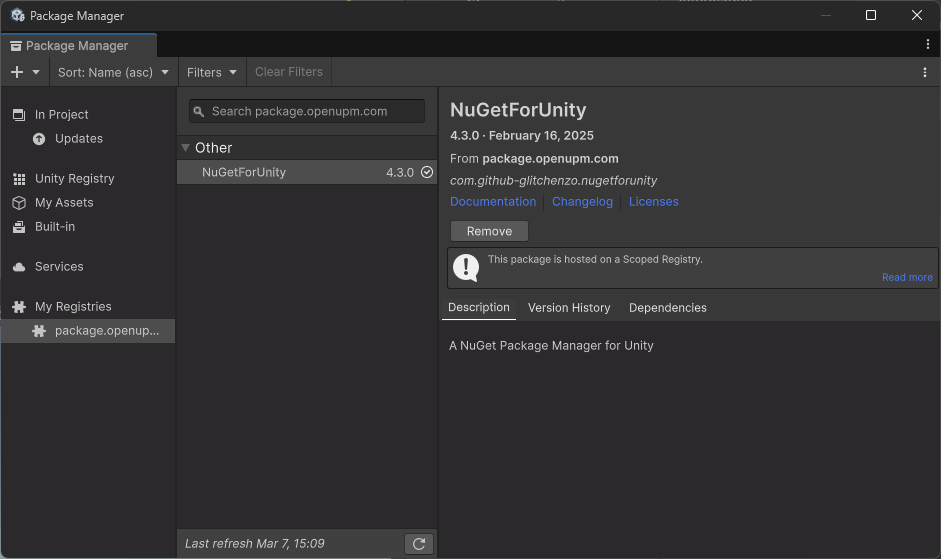Screen dimensions: 941x559
Task: Select the package.openupm registry in sidebar
Action: [x=106, y=331]
